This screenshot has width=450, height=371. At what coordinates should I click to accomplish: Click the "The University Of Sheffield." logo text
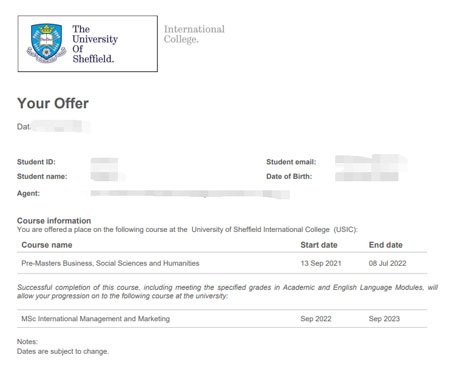(x=95, y=44)
